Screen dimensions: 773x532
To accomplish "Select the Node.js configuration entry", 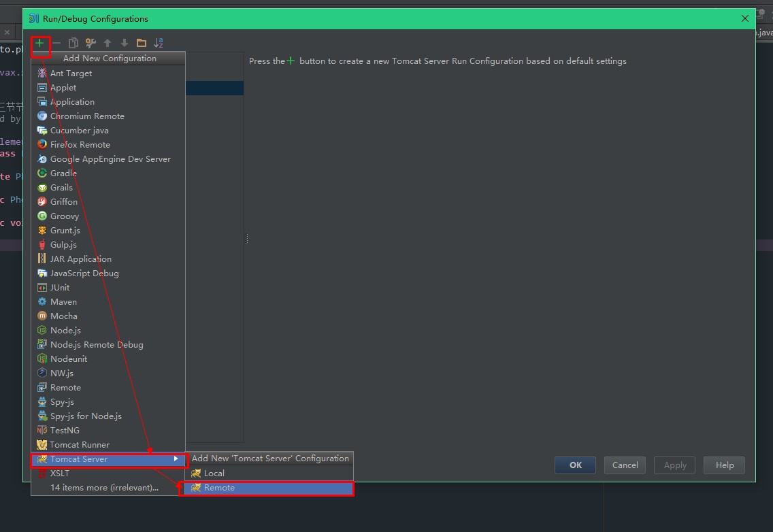I will point(108,331).
